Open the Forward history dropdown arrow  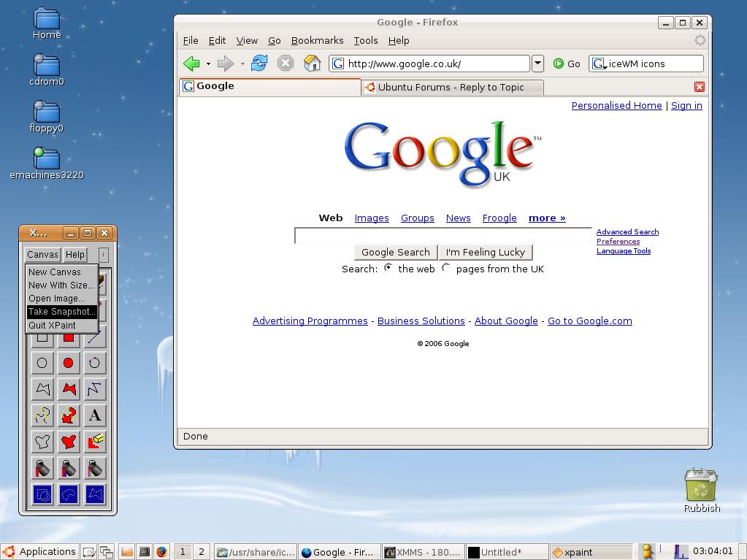[x=242, y=64]
